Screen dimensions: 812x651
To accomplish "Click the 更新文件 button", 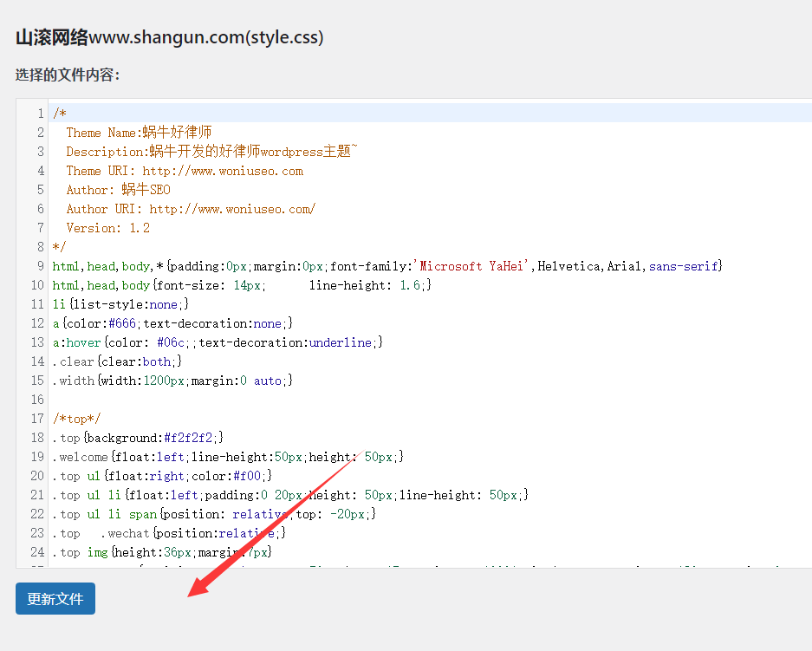I will (55, 598).
